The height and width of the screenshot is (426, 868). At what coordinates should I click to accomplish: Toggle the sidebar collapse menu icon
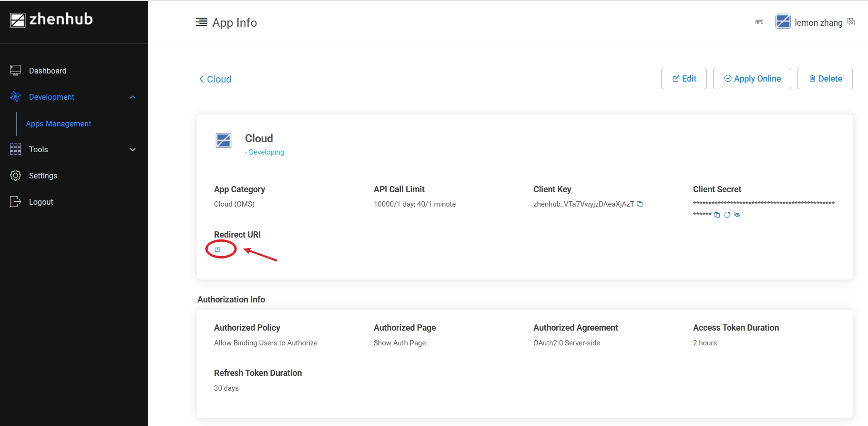(201, 22)
